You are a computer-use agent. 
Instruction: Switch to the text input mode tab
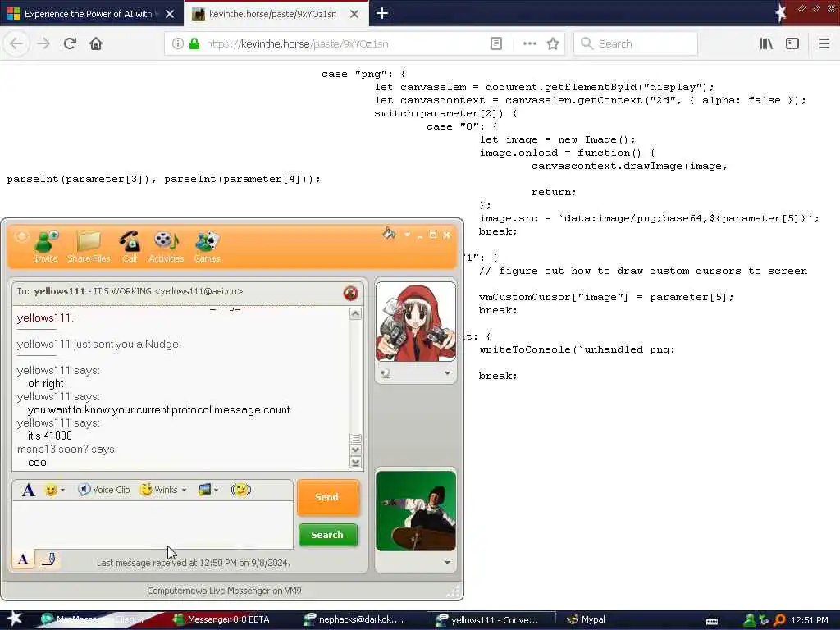[x=23, y=559]
